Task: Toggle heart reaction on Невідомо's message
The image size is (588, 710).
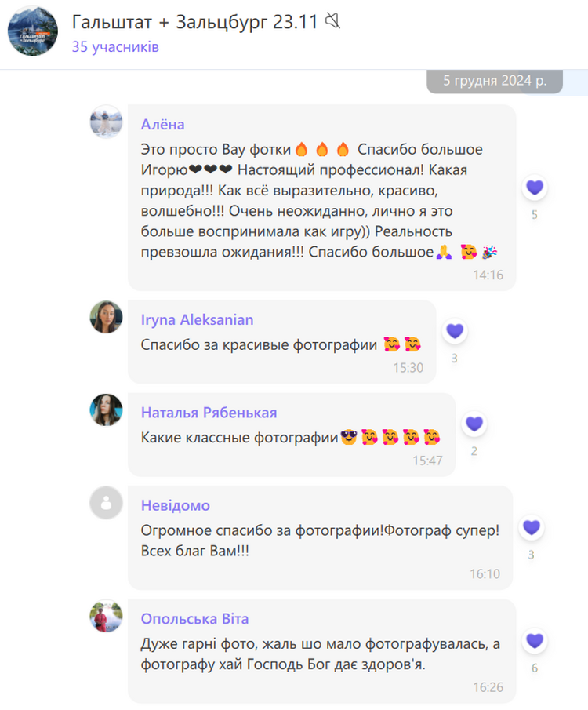Action: [532, 527]
